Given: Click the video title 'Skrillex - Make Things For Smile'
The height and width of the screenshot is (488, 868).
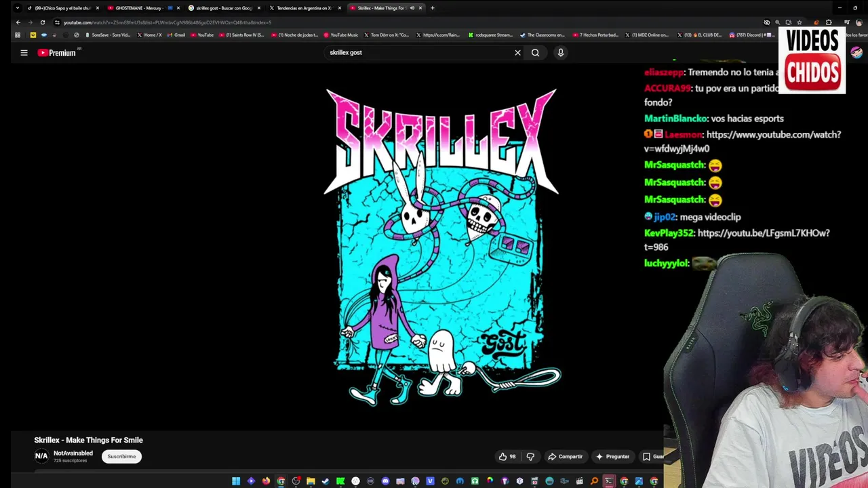Looking at the screenshot, I should point(88,440).
